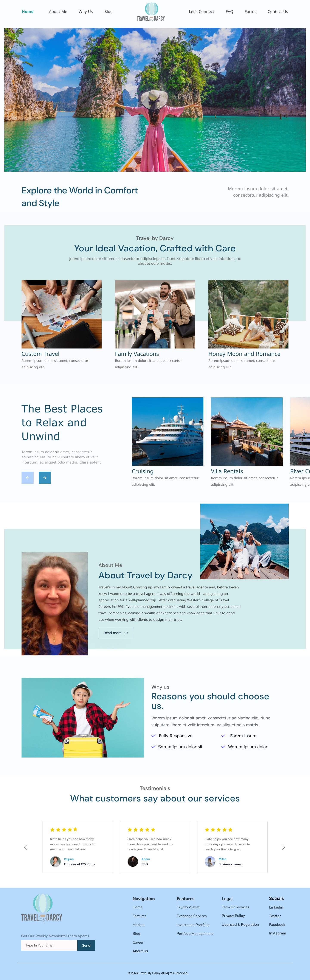Open About Me in the top navigation

(x=58, y=11)
